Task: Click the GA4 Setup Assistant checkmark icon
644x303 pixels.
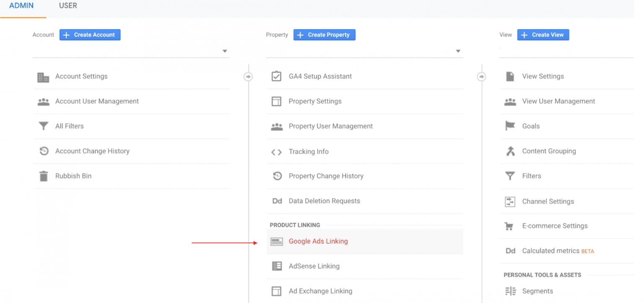Action: click(x=276, y=76)
